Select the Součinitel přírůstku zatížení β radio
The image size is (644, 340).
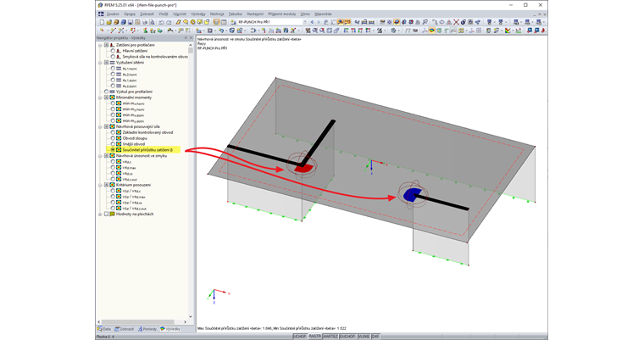(x=113, y=150)
